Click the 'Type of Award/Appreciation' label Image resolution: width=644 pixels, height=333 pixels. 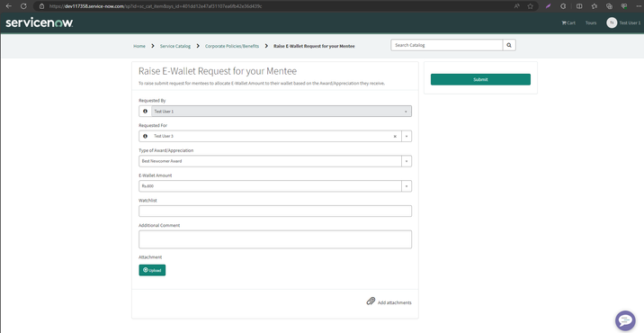click(165, 150)
